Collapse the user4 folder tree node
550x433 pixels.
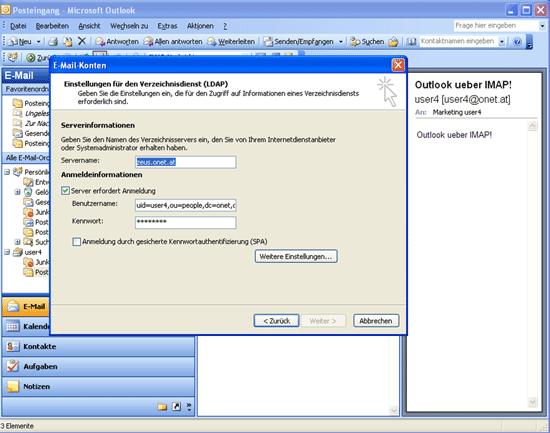[7, 252]
